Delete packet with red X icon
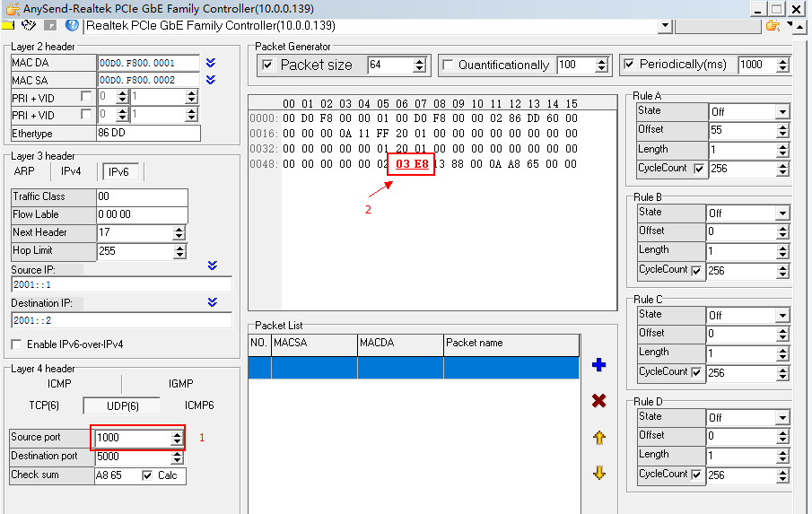 pyautogui.click(x=598, y=401)
